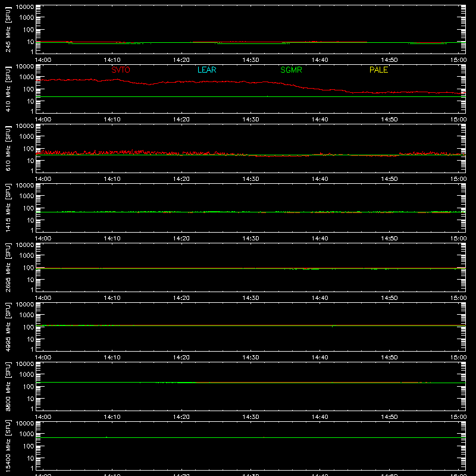Select the "8800 MHz [SFU]" axis title

tap(8, 386)
